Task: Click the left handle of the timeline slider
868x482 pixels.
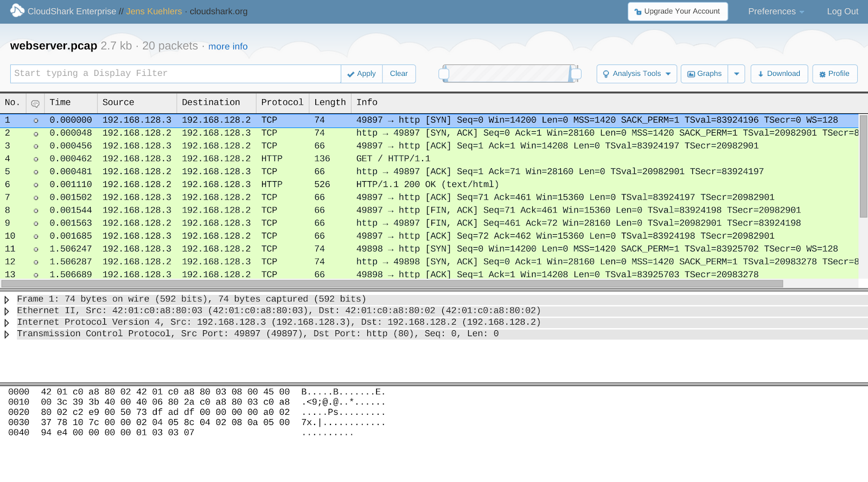Action: 444,74
